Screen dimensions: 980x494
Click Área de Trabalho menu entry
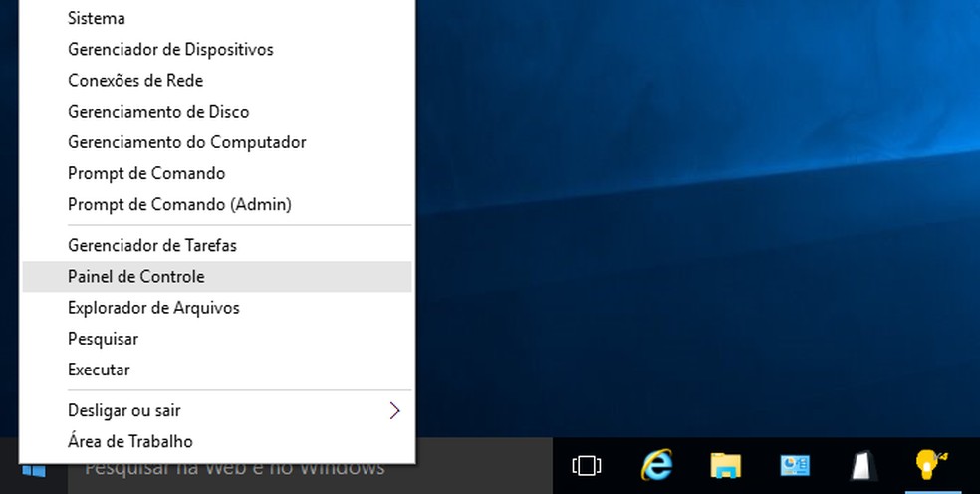click(216, 441)
